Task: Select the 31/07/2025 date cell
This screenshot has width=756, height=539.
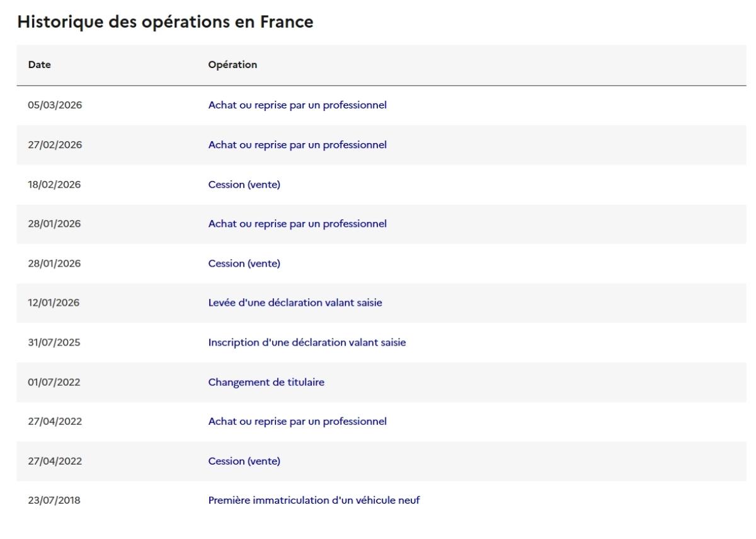Action: [55, 343]
